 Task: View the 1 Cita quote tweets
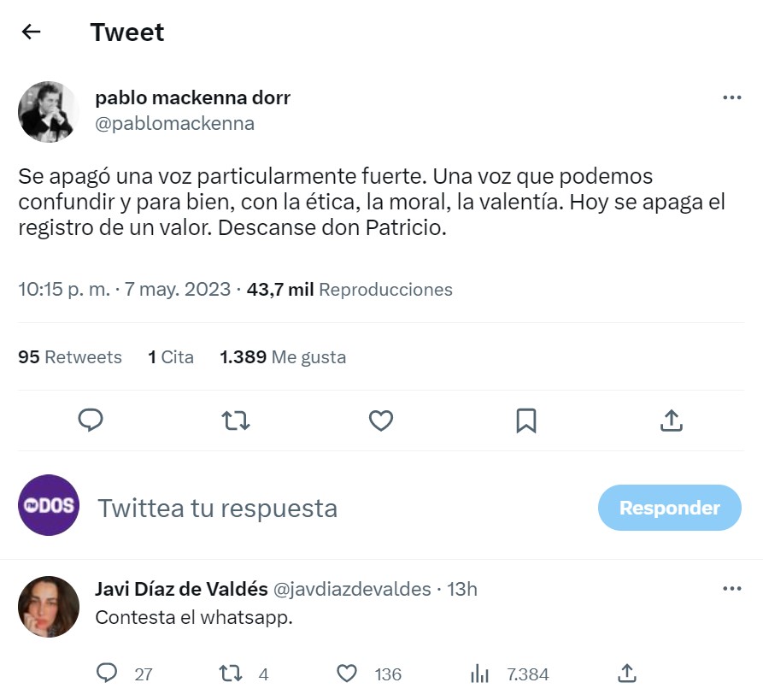point(171,357)
